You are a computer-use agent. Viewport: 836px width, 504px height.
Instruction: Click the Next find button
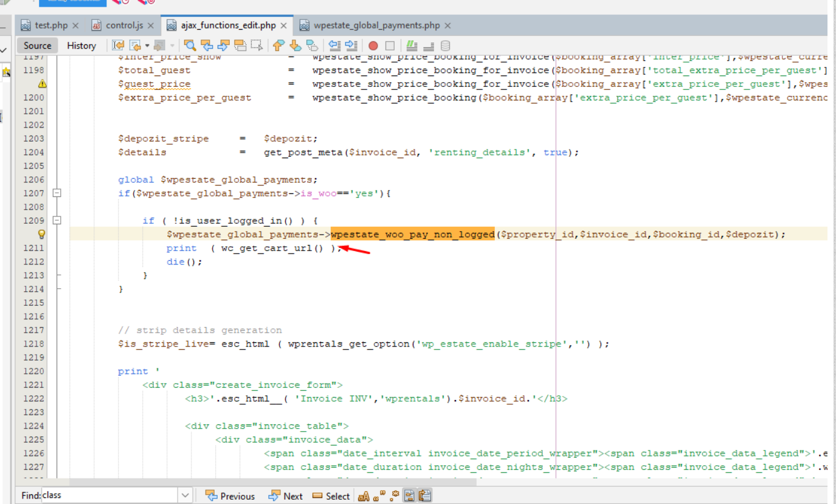pos(285,496)
